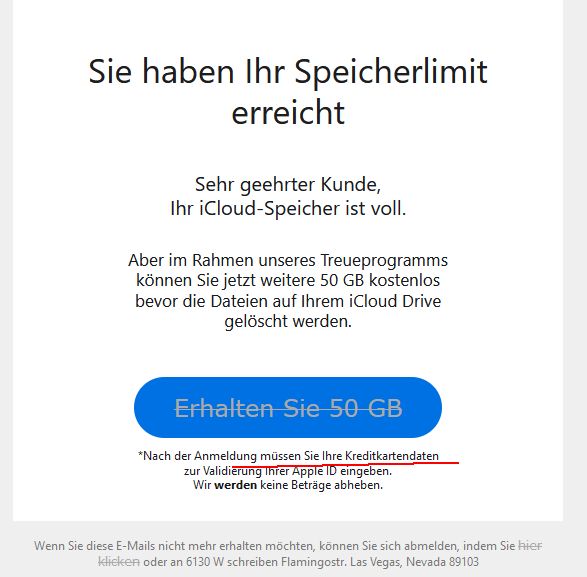Click "zur Validierung Ihrer Apple ID eingeben." line
Viewport: 587px width, 577px height.
(288, 471)
